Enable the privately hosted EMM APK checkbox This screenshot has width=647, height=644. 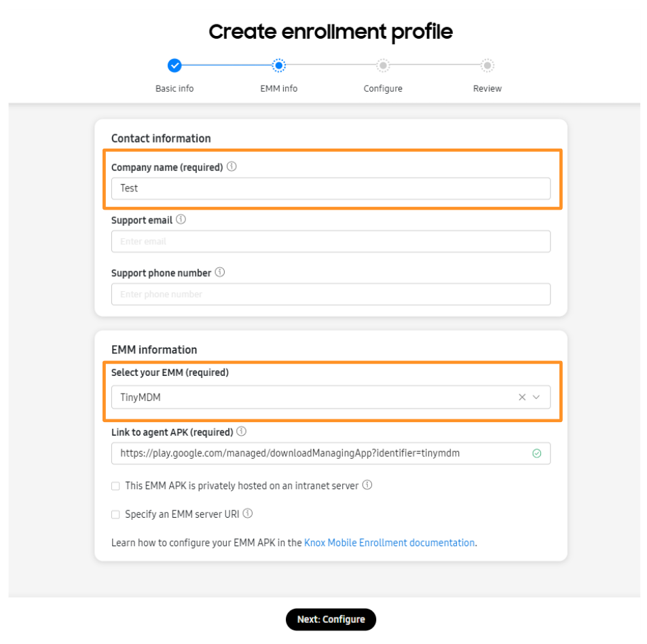pyautogui.click(x=115, y=486)
